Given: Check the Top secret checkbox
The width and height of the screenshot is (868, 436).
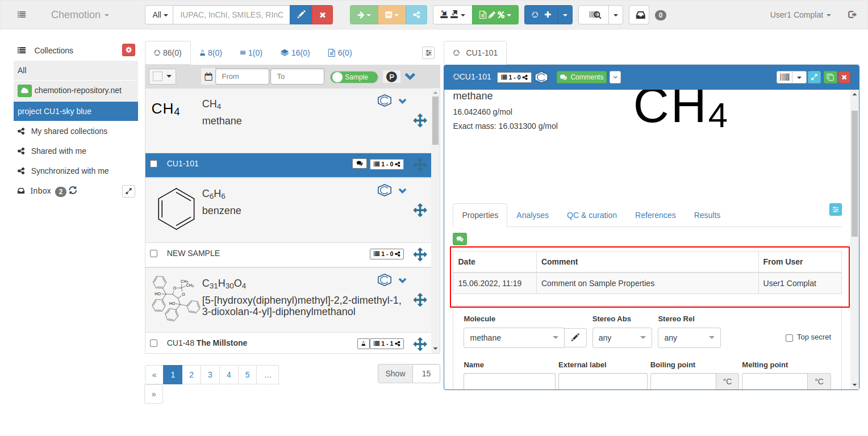Looking at the screenshot, I should pos(789,338).
